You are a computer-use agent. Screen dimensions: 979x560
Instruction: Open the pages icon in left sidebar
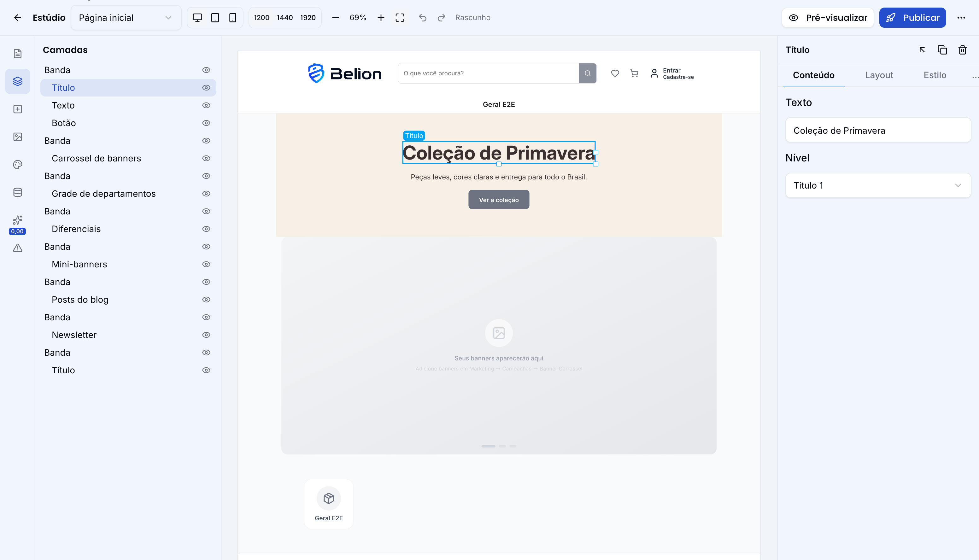coord(18,54)
